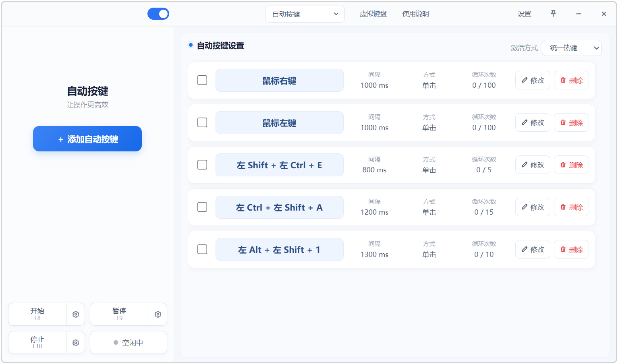
Task: Click the 空闲中 status indicator
Action: (x=129, y=343)
